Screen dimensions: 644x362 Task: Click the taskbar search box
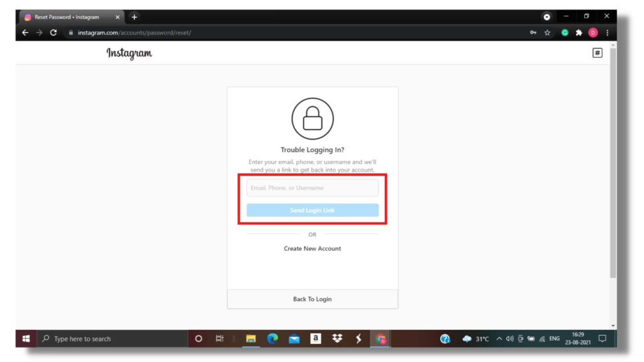(x=112, y=339)
